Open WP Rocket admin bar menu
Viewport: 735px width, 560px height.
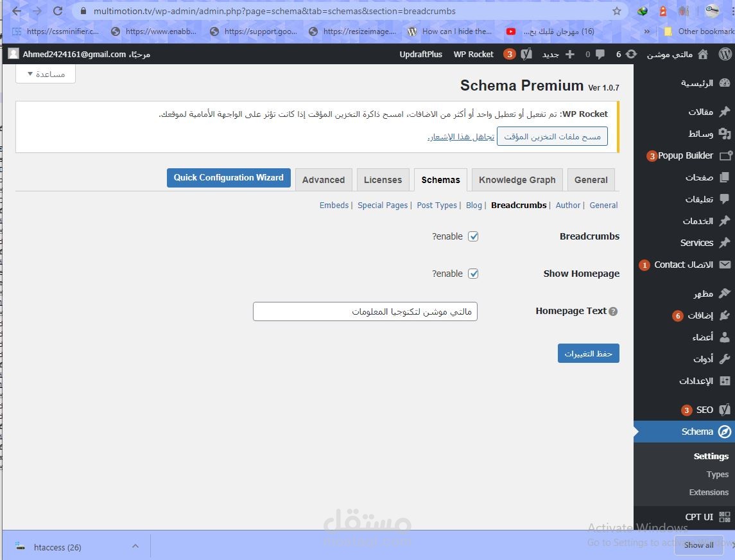pyautogui.click(x=474, y=55)
